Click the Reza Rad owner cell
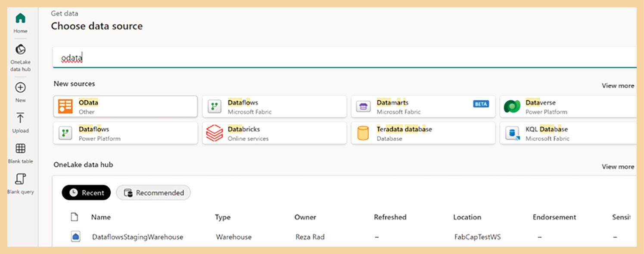The height and width of the screenshot is (254, 644). pos(310,237)
